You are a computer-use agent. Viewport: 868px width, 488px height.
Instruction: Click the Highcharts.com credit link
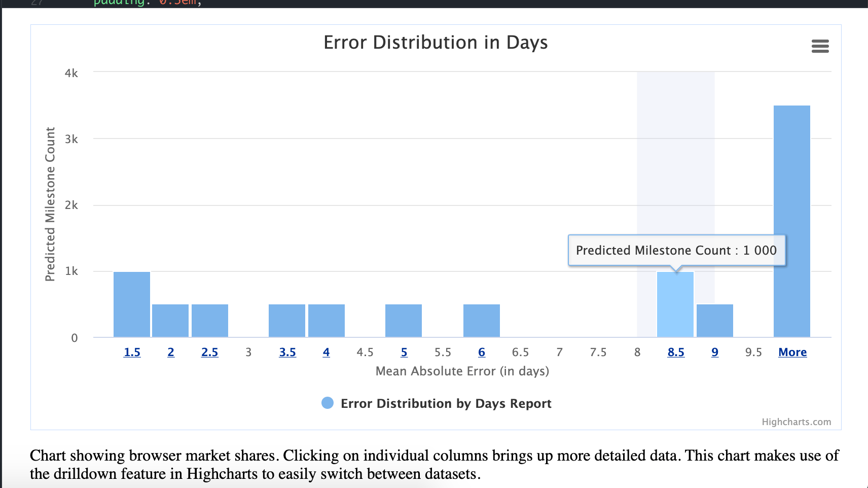[795, 421]
